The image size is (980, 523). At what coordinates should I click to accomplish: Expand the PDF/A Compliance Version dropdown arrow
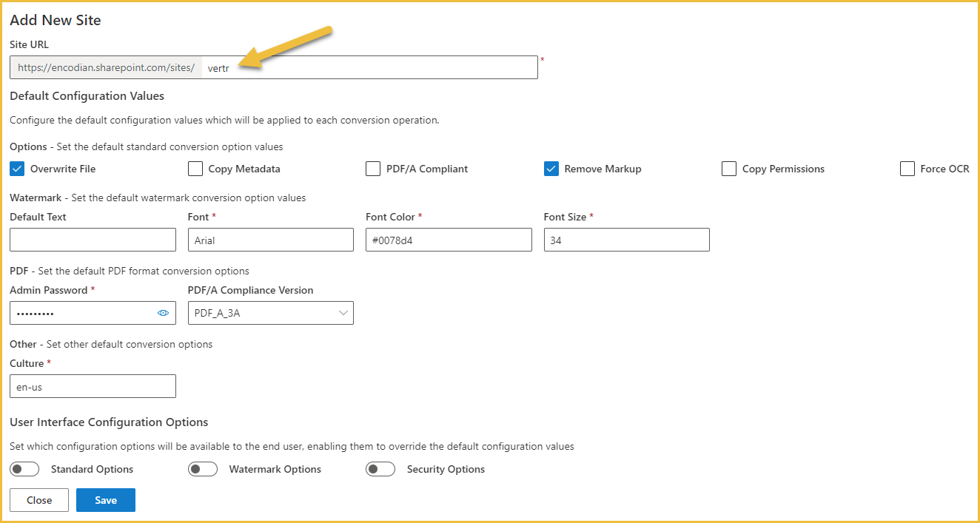(343, 313)
